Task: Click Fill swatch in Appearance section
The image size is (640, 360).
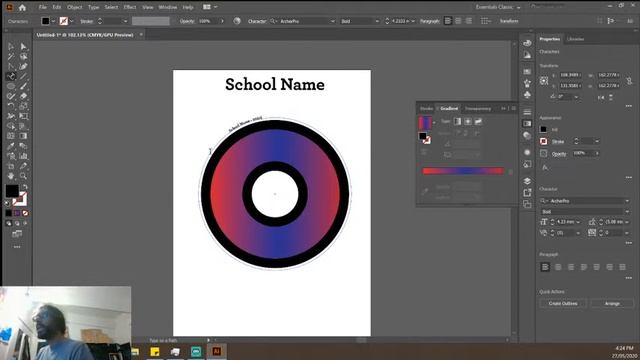Action: pyautogui.click(x=543, y=129)
